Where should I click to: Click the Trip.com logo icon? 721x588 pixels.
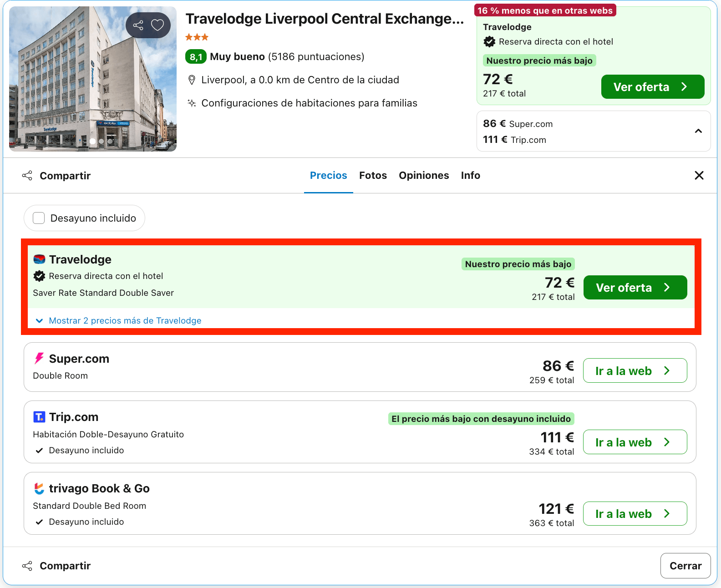pyautogui.click(x=40, y=417)
